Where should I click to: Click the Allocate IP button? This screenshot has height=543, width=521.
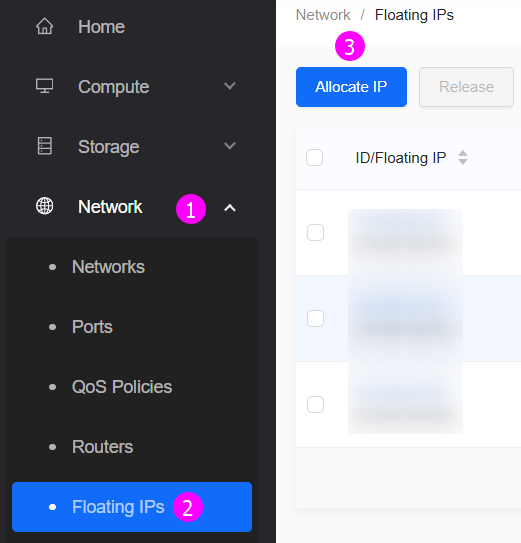tap(351, 87)
